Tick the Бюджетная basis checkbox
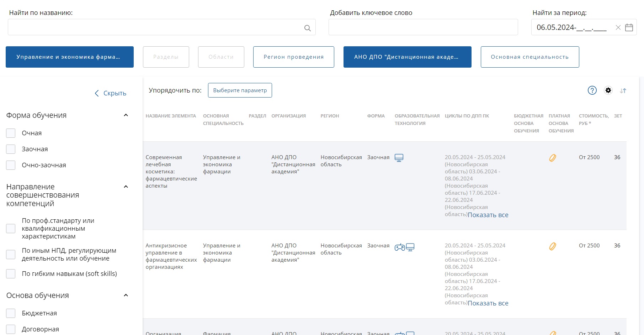Viewport: 644px width, 335px height. click(x=11, y=313)
